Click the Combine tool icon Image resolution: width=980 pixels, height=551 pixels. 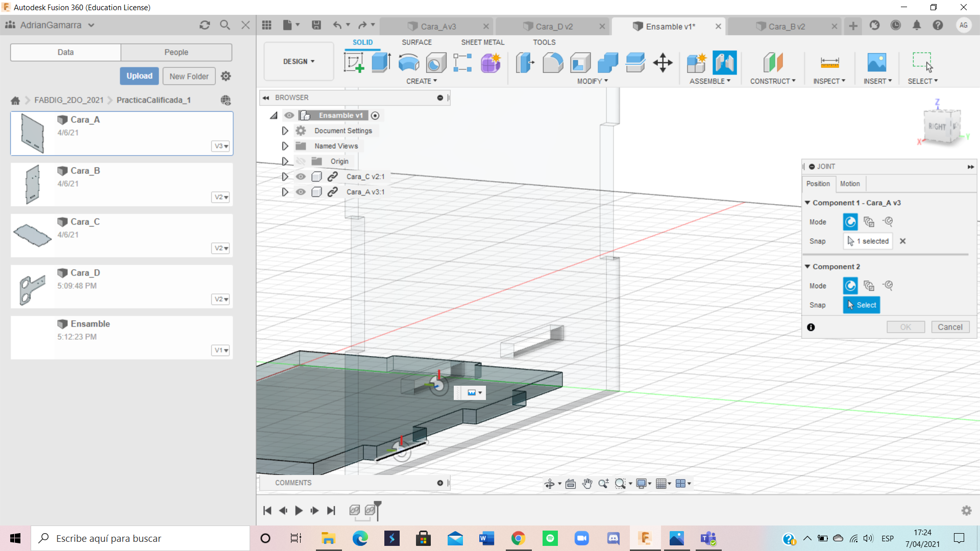click(608, 63)
